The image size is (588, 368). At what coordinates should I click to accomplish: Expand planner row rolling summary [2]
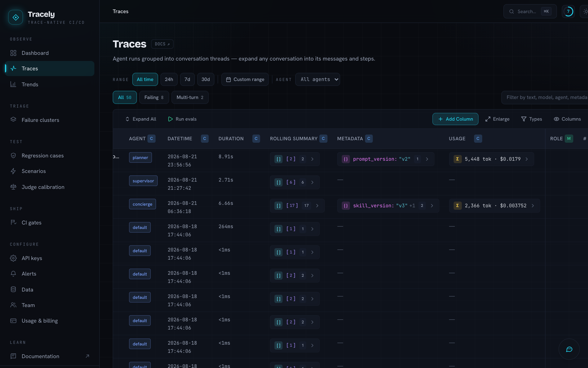pyautogui.click(x=295, y=159)
